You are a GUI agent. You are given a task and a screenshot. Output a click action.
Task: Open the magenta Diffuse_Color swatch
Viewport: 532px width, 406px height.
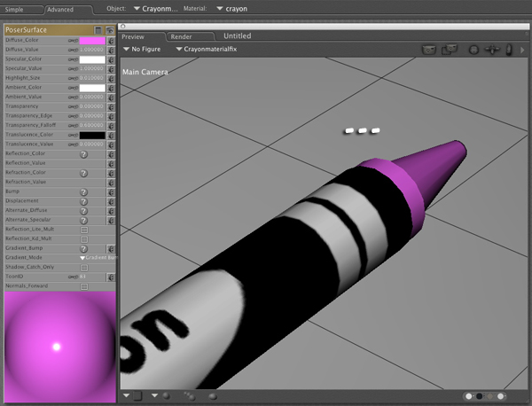pyautogui.click(x=92, y=41)
